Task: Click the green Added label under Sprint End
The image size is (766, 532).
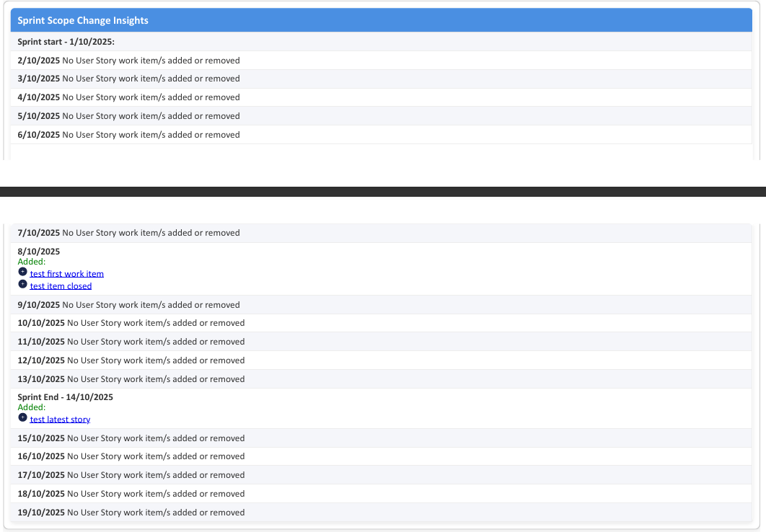Action: [32, 407]
